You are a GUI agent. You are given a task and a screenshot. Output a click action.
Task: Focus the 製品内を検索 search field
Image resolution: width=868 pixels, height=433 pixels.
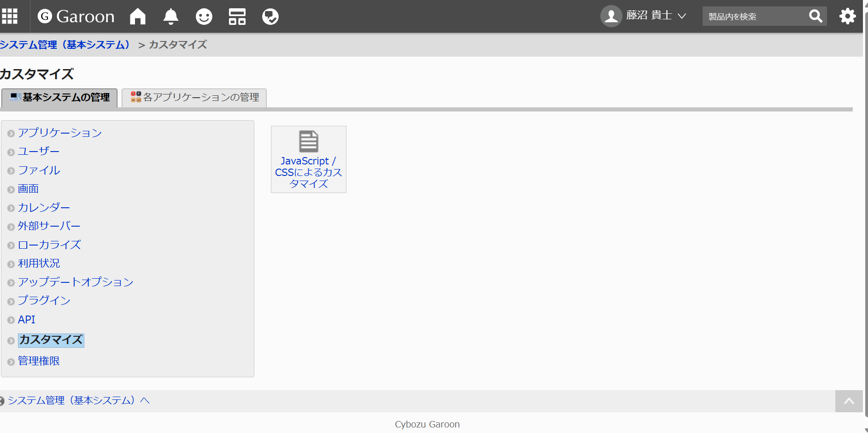(754, 17)
